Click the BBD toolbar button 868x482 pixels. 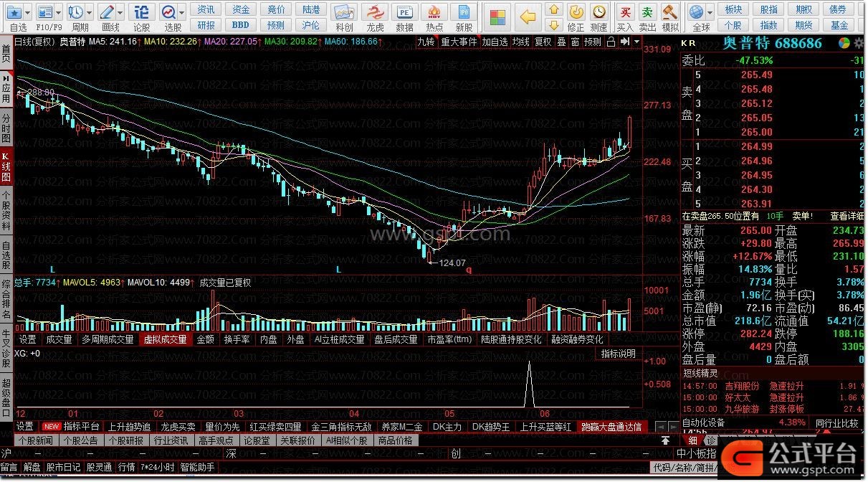coord(240,24)
